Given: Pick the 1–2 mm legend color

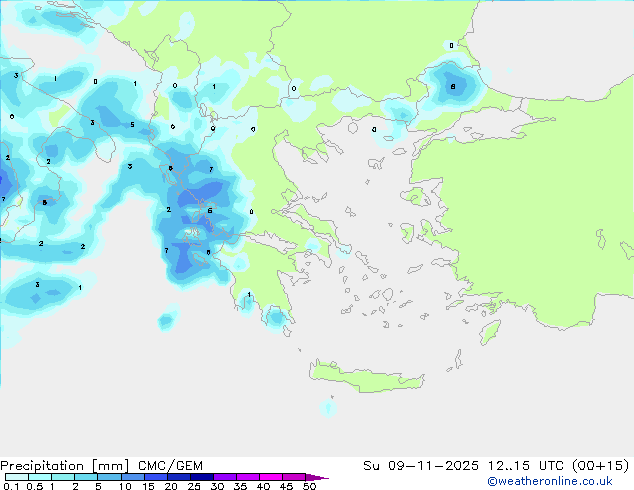Looking at the screenshot, I should (x=63, y=477).
